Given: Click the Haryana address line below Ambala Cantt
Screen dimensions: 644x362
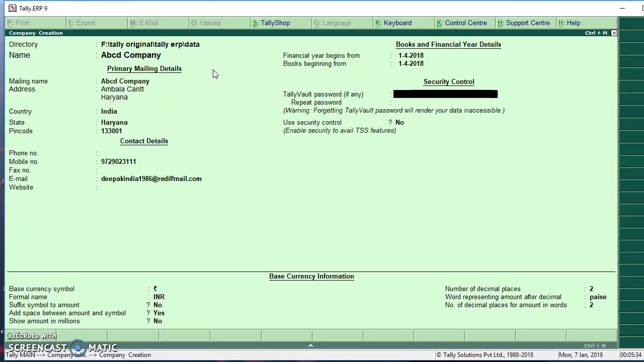Looking at the screenshot, I should click(114, 98).
